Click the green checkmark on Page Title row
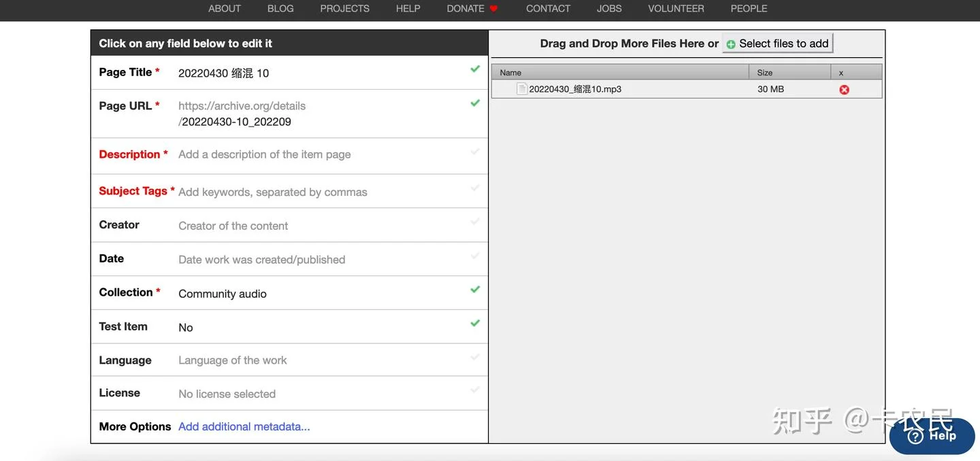 click(x=475, y=69)
